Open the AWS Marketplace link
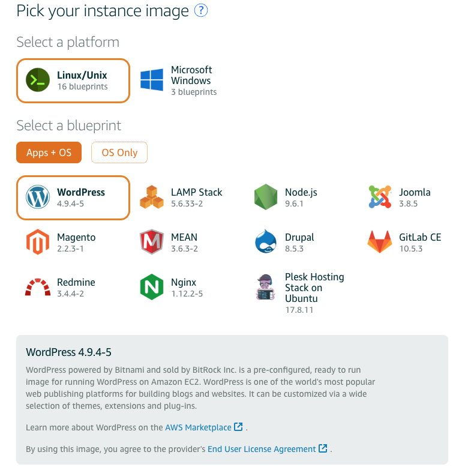Screen dimensions: 471x476 coord(199,427)
